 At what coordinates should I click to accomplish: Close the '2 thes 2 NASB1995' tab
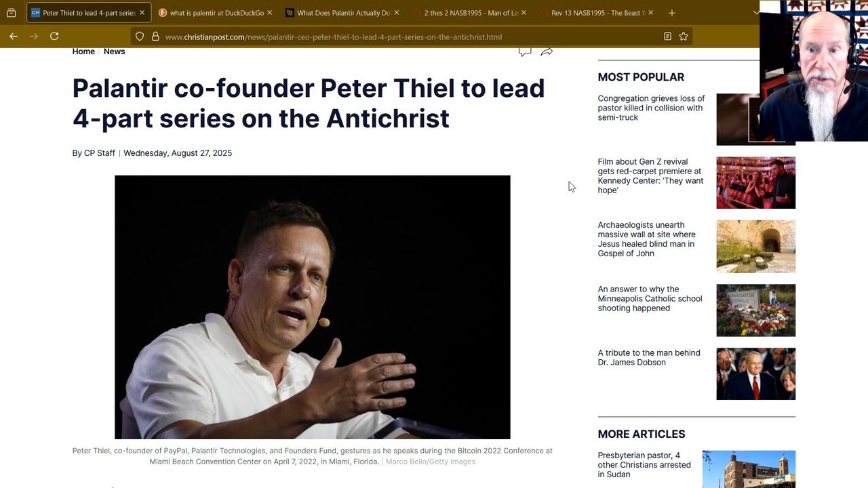point(524,13)
